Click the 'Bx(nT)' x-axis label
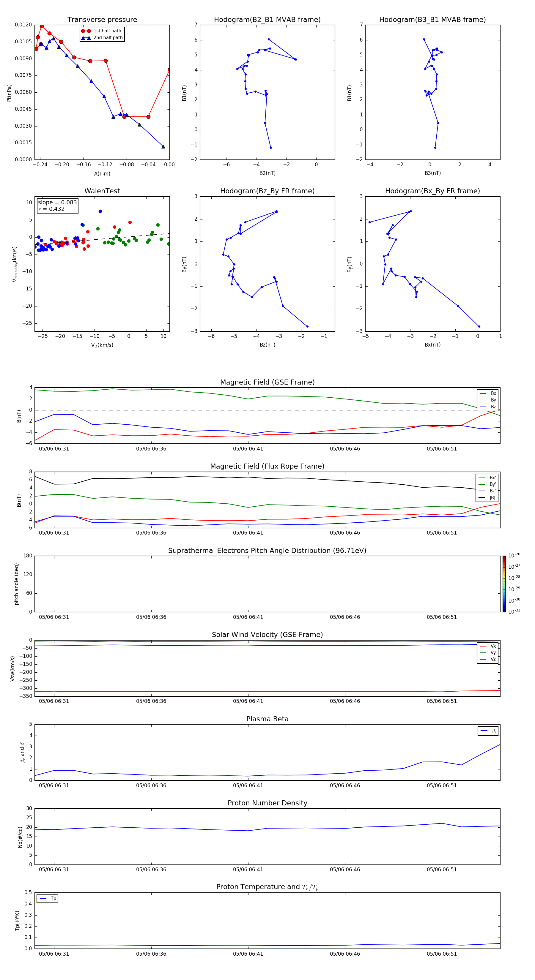535x980 pixels. [x=432, y=345]
